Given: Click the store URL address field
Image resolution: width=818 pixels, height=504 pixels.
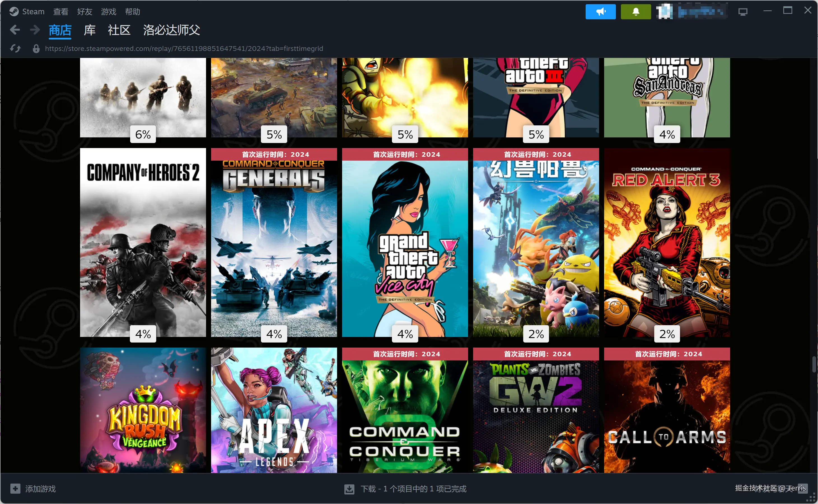Looking at the screenshot, I should tap(184, 49).
